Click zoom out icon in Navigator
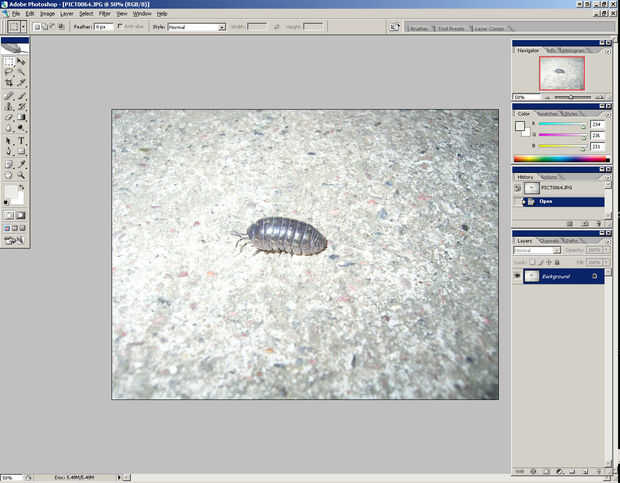 (x=547, y=97)
